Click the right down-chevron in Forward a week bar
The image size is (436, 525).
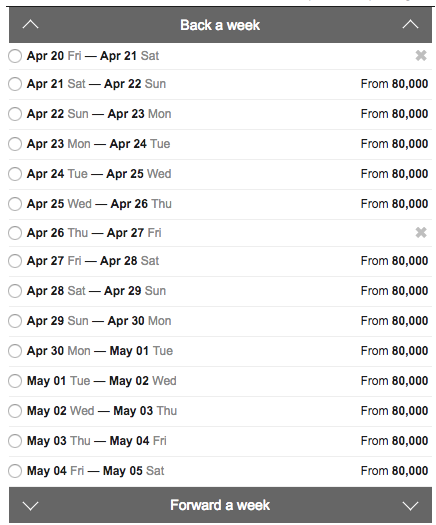pyautogui.click(x=410, y=505)
